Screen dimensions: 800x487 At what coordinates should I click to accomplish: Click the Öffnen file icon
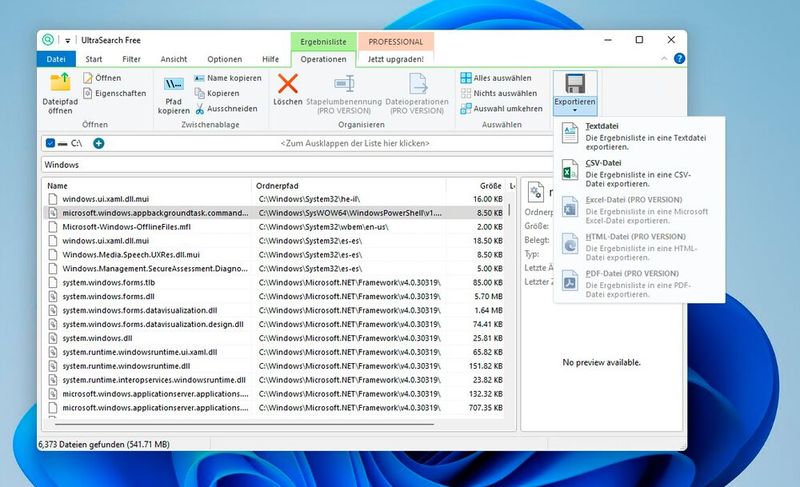coord(88,78)
